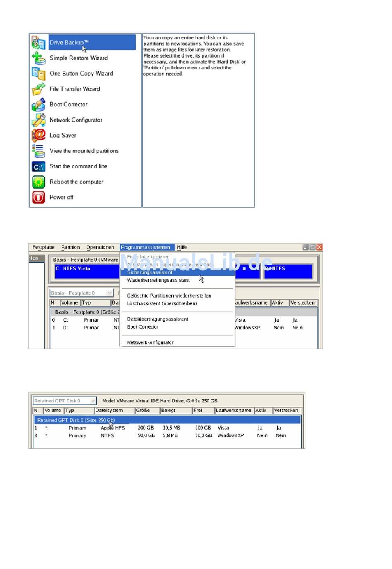The height and width of the screenshot is (569, 392).
Task: Click the 10,5 MB used-space cell
Action: tap(172, 428)
